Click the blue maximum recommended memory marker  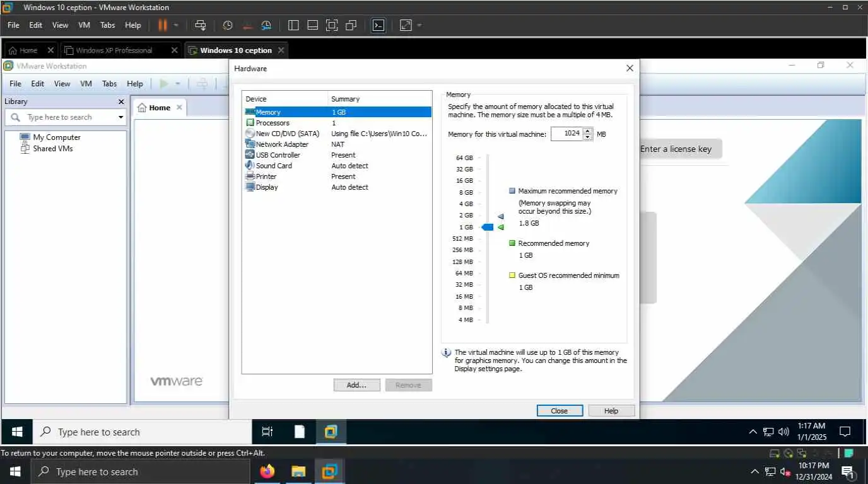click(500, 216)
